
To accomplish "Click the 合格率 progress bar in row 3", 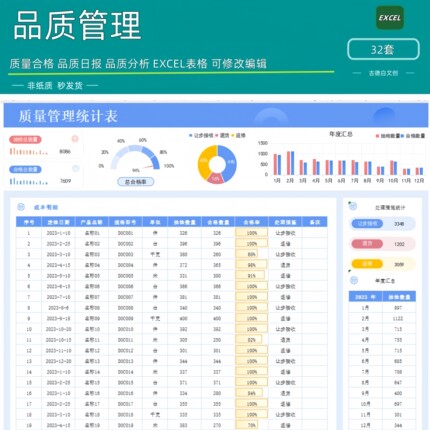I will pos(246,254).
